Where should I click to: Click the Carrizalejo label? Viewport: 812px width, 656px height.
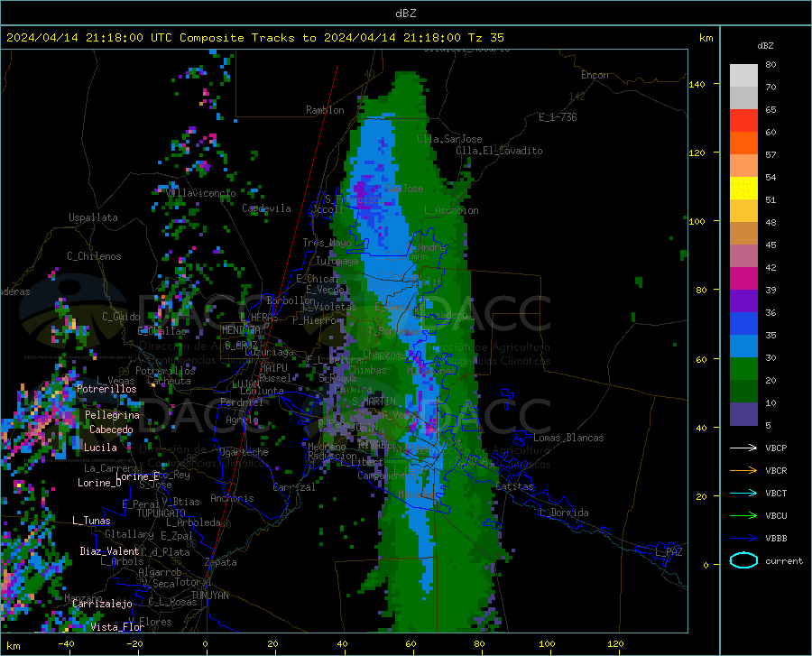tap(102, 604)
